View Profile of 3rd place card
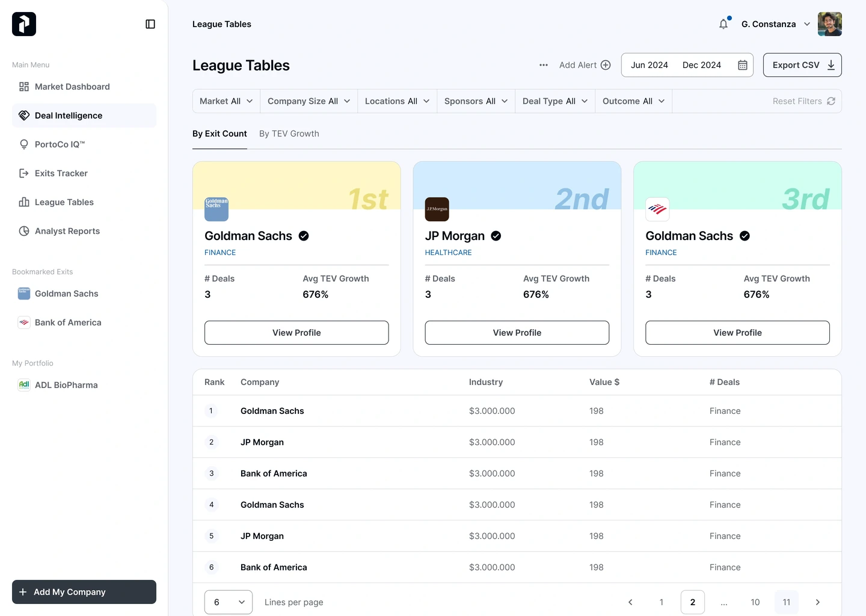The width and height of the screenshot is (866, 616). point(738,333)
